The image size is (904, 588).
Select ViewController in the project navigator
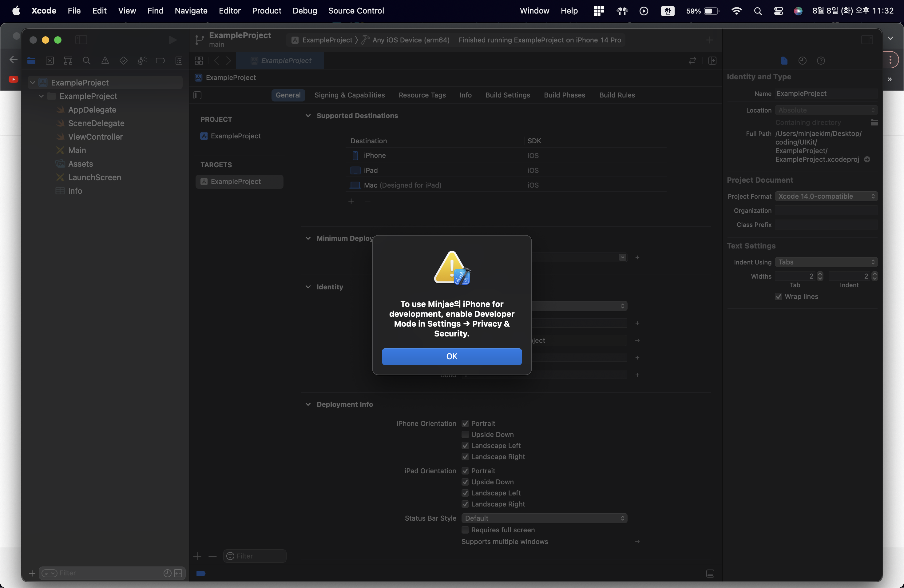(x=95, y=137)
